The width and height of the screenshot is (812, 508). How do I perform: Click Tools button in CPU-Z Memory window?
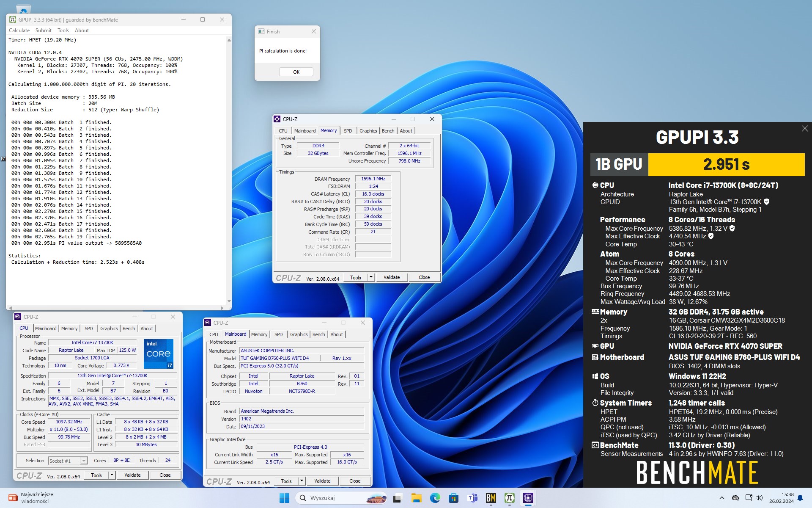point(355,277)
